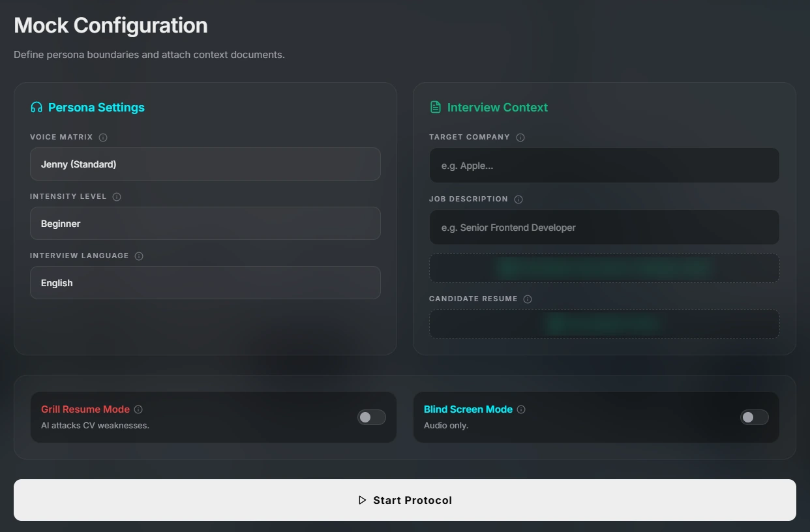Enable the Blind Screen Mode switch

(x=755, y=417)
